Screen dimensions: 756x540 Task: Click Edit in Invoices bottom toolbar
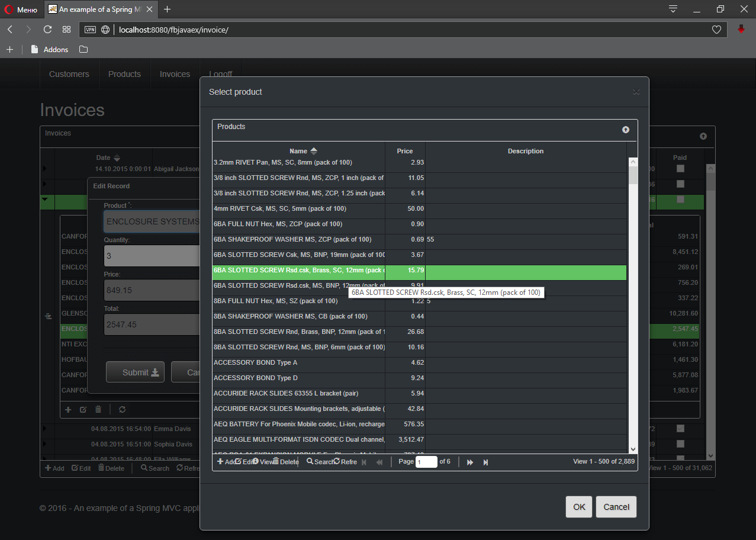(x=81, y=468)
